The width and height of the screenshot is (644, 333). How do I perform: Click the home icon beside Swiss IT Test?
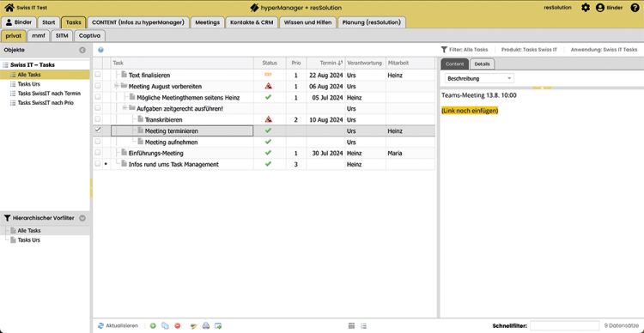(x=9, y=8)
